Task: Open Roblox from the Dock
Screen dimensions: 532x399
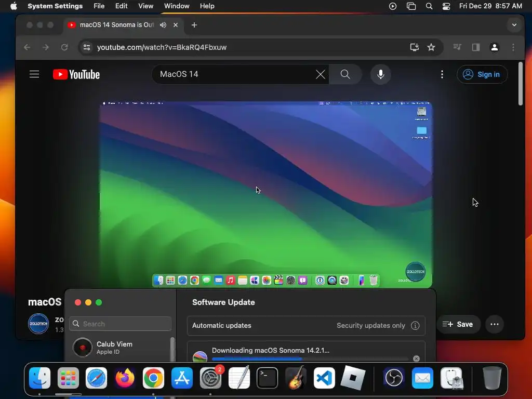Action: tap(353, 378)
